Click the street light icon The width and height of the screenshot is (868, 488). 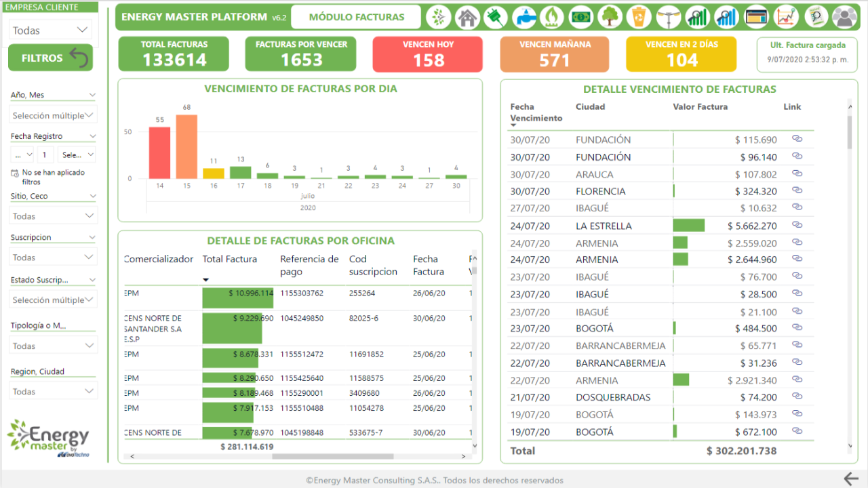tap(669, 17)
